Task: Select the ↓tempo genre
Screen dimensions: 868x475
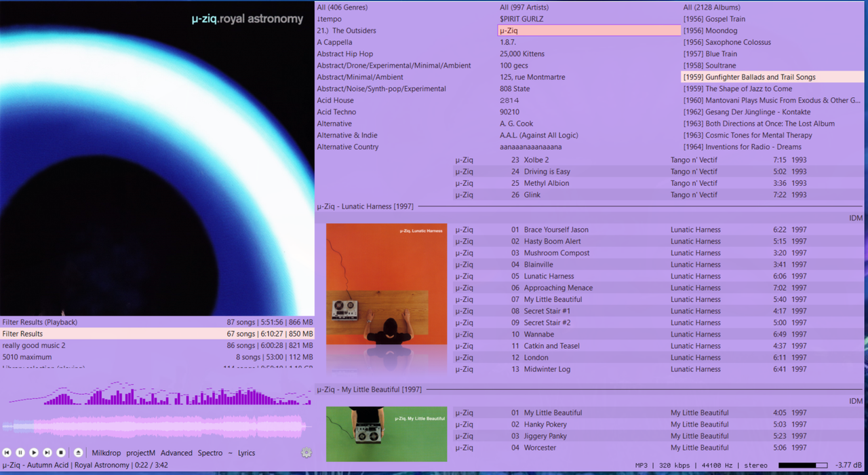Action: point(406,19)
